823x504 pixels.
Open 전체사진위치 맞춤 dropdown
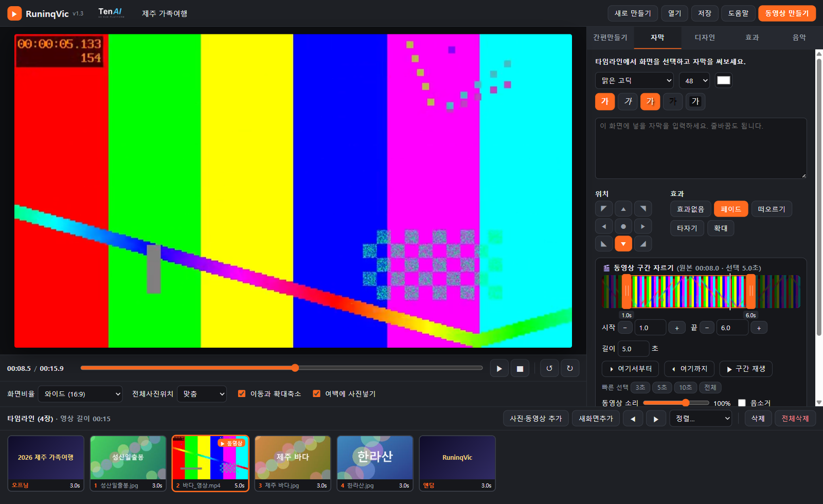coord(202,394)
